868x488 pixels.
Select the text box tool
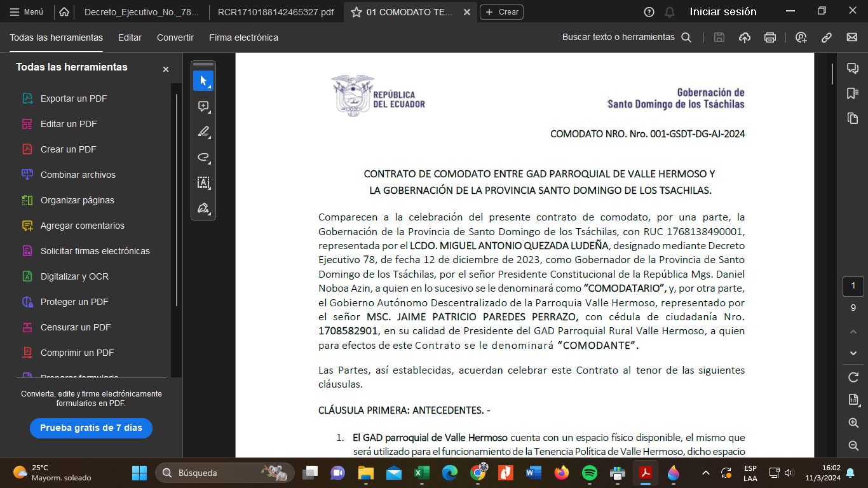click(203, 183)
